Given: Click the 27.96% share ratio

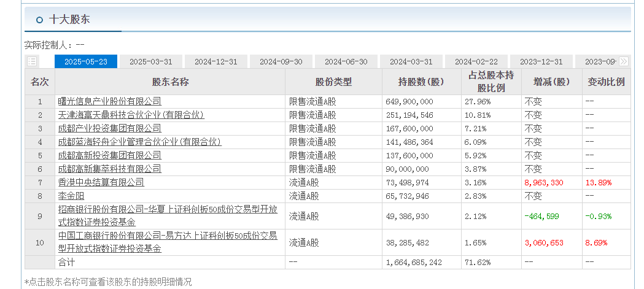Looking at the screenshot, I should [x=478, y=101].
